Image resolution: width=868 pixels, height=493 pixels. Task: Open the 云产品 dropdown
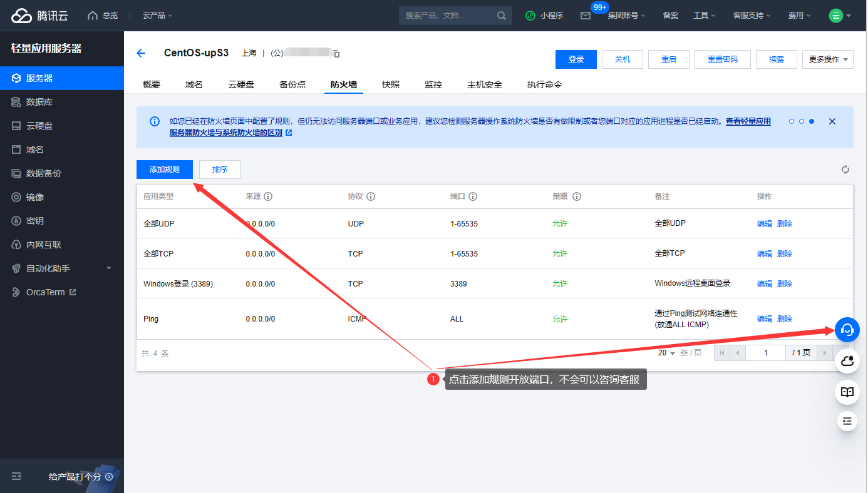(157, 15)
